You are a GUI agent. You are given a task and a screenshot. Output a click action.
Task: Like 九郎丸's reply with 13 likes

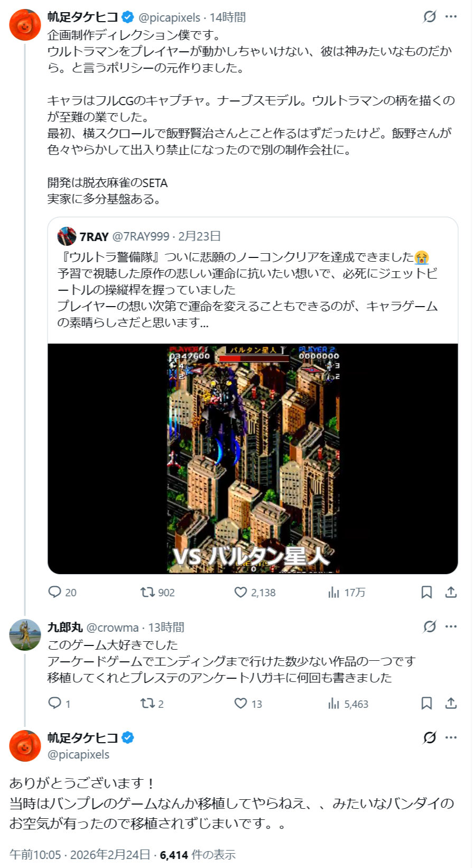pos(241,703)
